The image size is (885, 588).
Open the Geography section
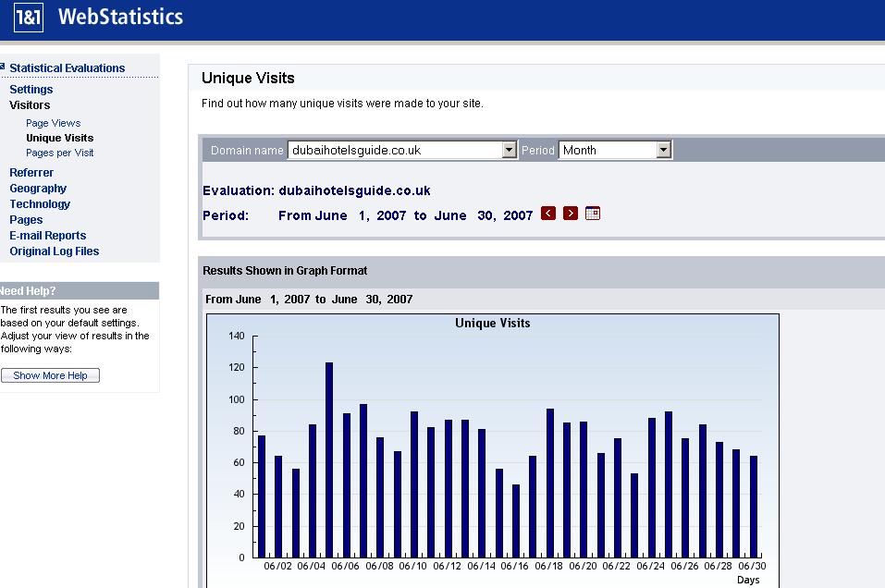tap(38, 189)
